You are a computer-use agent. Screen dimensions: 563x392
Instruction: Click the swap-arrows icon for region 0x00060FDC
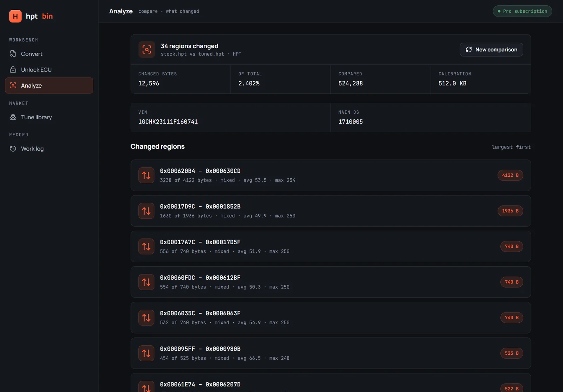[146, 282]
